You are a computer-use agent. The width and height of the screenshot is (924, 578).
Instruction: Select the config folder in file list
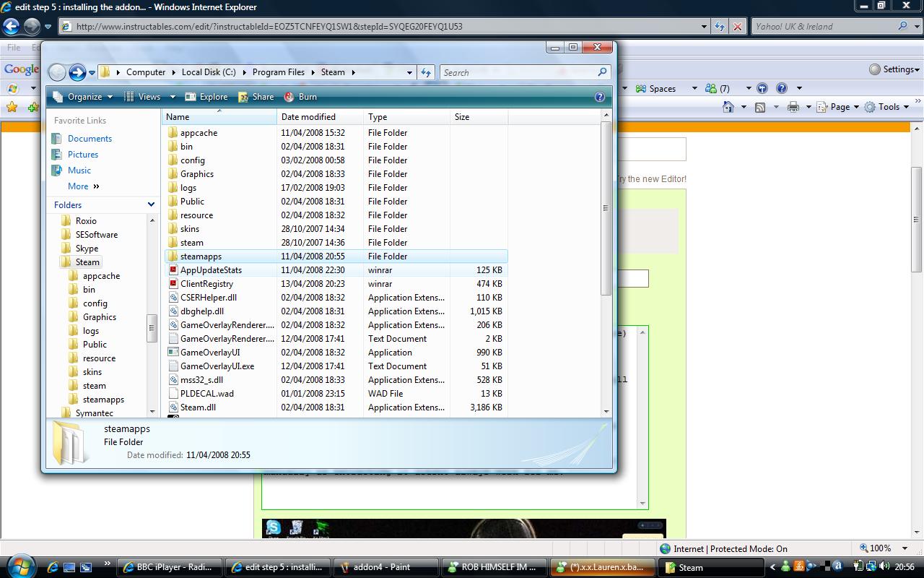tap(193, 160)
